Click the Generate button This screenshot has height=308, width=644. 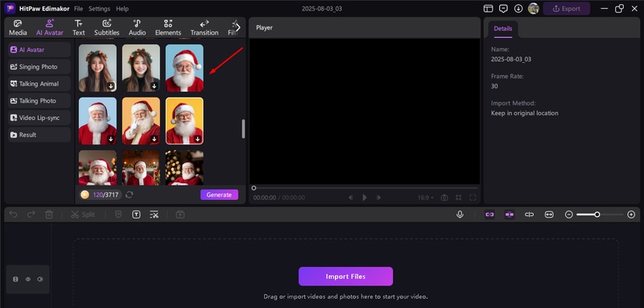[219, 195]
